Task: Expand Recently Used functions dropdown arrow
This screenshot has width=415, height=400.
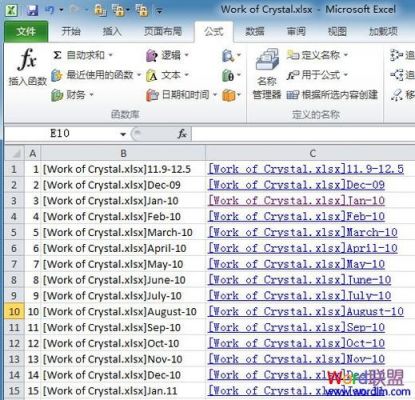Action: click(139, 75)
